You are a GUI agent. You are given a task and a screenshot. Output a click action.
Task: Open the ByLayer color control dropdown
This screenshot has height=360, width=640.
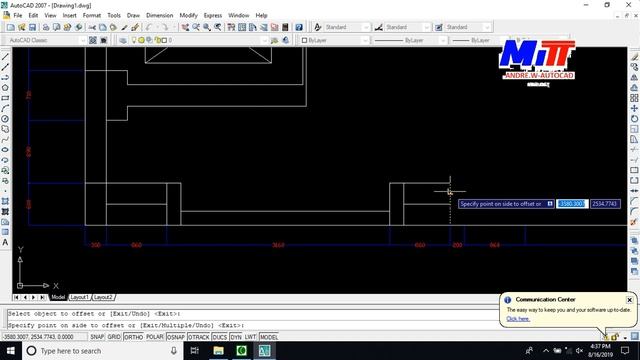(x=365, y=40)
